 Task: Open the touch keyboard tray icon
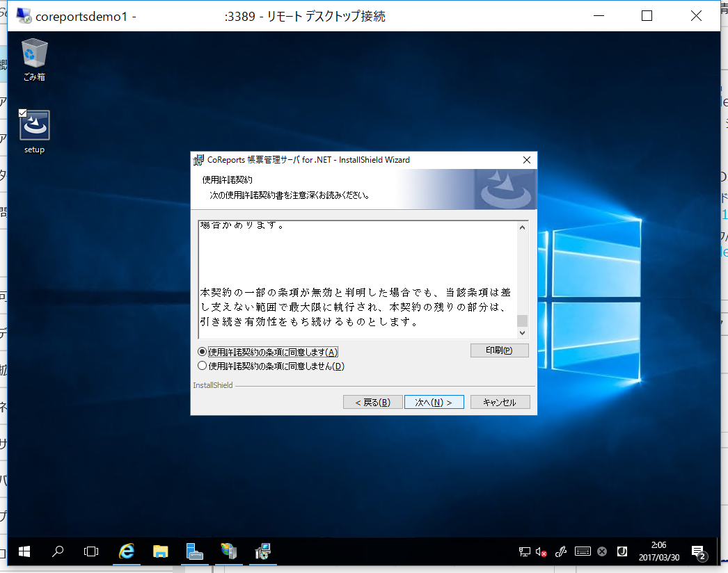(x=583, y=551)
